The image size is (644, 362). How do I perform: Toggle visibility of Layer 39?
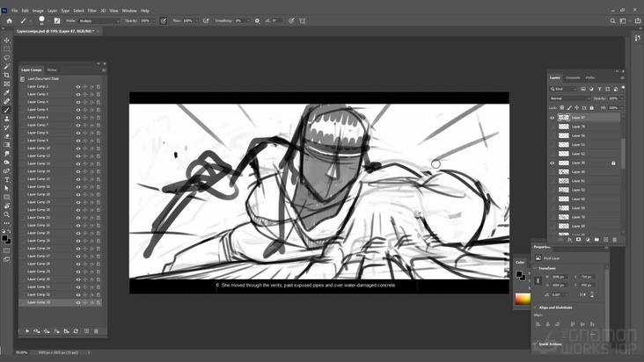[552, 163]
